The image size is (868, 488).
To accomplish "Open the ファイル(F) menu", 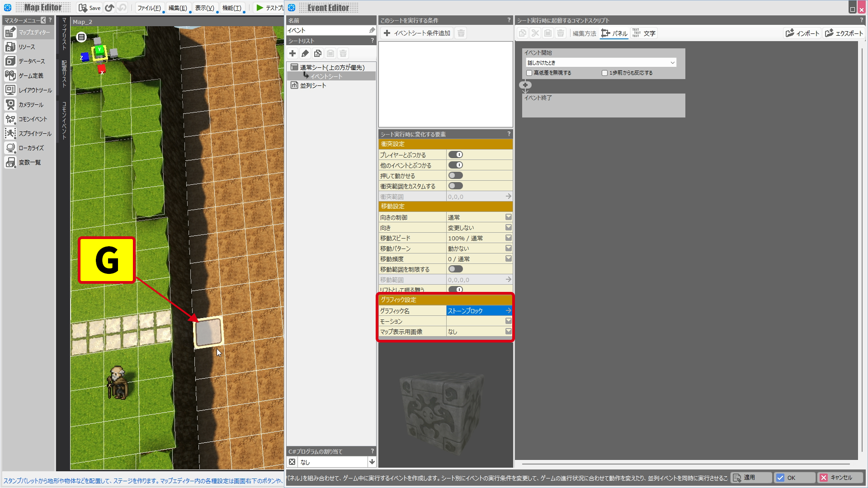I will click(x=149, y=8).
